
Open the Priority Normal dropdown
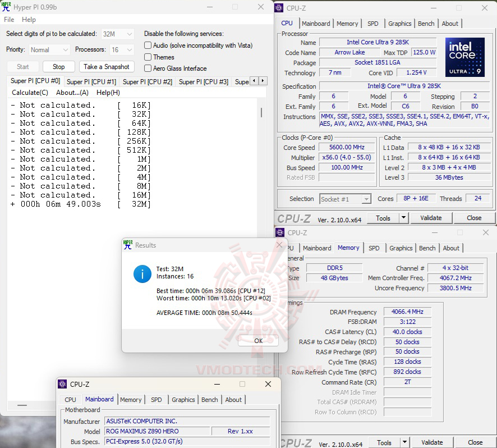tap(49, 50)
